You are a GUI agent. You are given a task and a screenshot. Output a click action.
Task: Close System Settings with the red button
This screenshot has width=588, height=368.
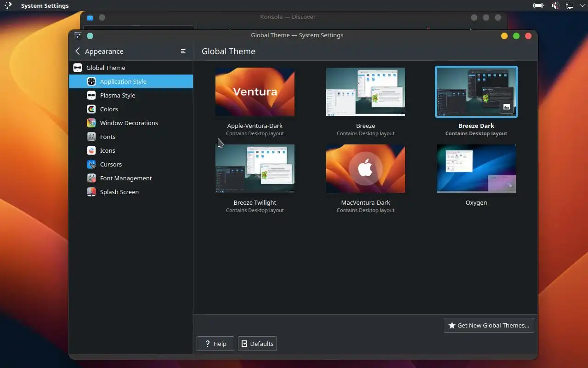(x=528, y=36)
